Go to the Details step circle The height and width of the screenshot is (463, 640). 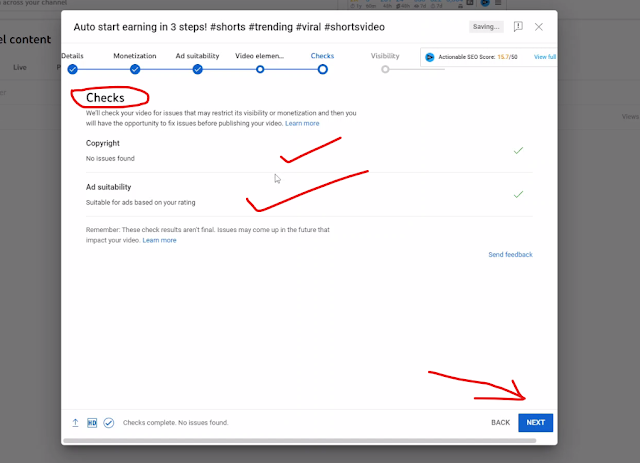pos(73,69)
